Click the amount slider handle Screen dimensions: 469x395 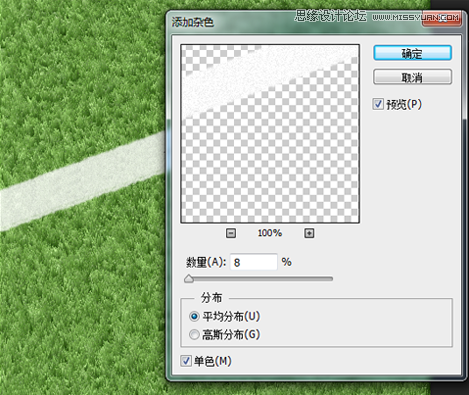click(189, 279)
